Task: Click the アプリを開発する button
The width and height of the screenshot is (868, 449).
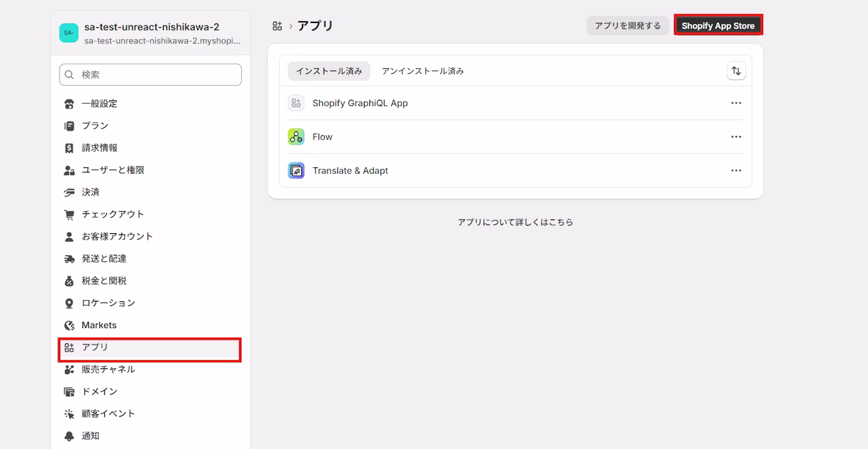Action: (627, 25)
